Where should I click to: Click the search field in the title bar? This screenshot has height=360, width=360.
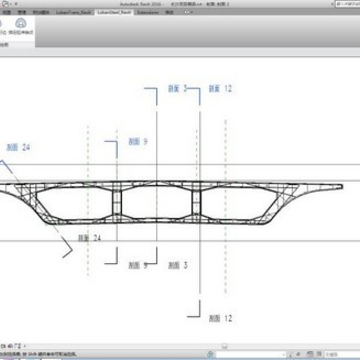(347, 4)
